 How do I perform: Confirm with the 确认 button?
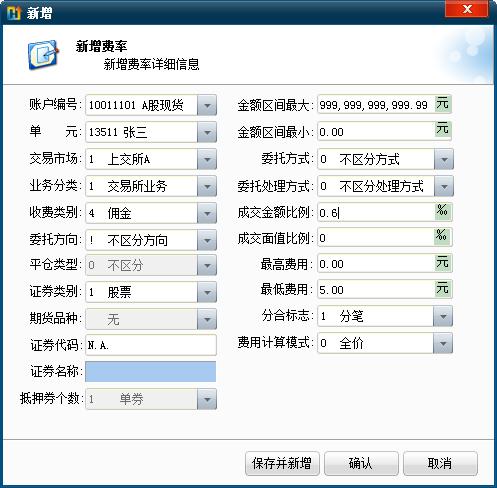(361, 463)
